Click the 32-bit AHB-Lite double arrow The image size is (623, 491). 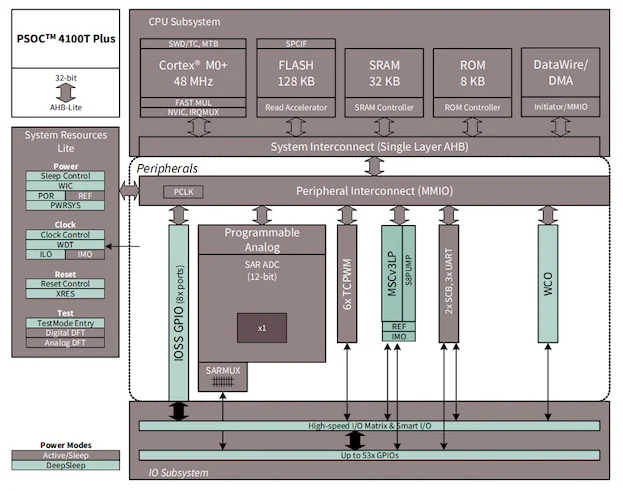tap(66, 93)
